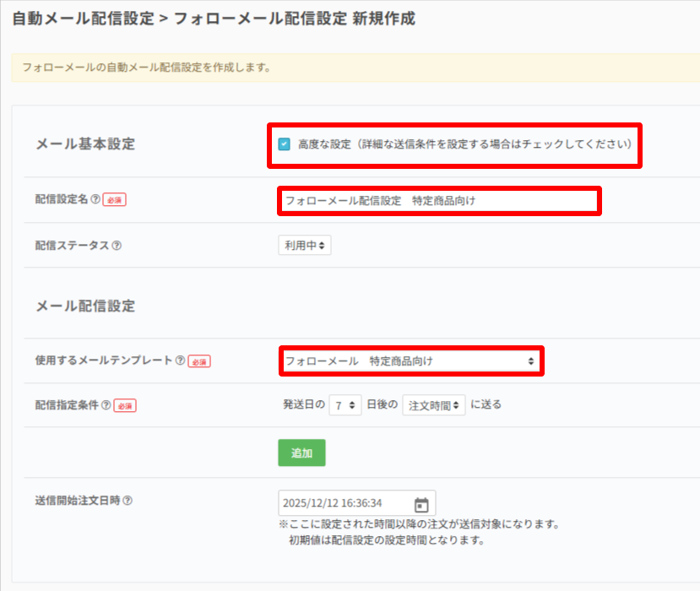Uncheck the 高度な設定 checkbox
Image resolution: width=700 pixels, height=591 pixels.
(285, 144)
